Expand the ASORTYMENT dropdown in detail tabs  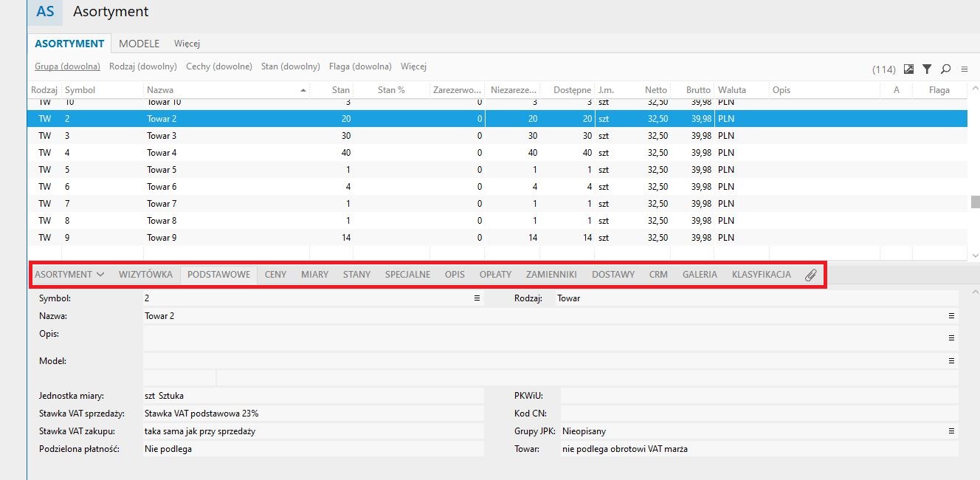[69, 275]
